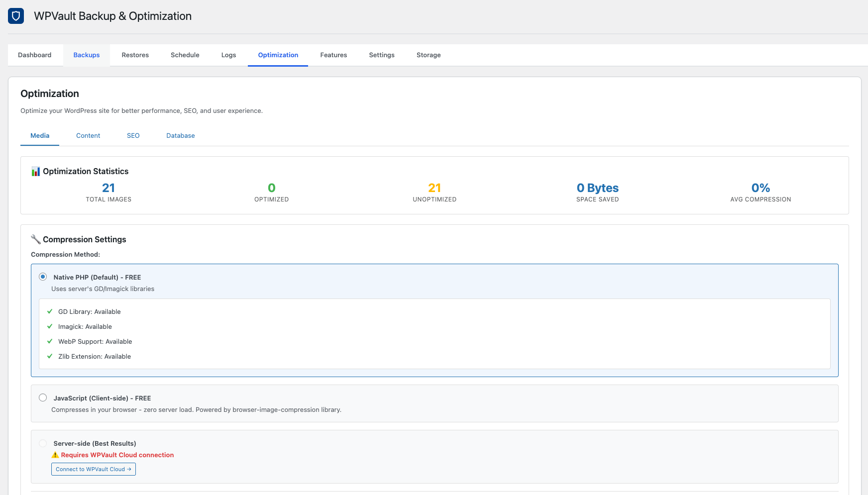
Task: Click the Optimization Statistics bar chart icon
Action: [36, 171]
